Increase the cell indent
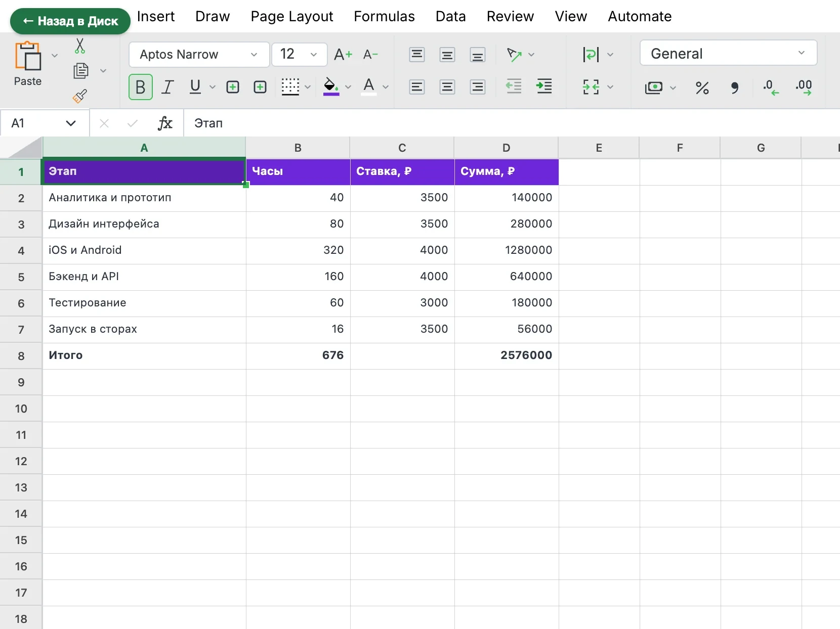840x629 pixels. (544, 86)
